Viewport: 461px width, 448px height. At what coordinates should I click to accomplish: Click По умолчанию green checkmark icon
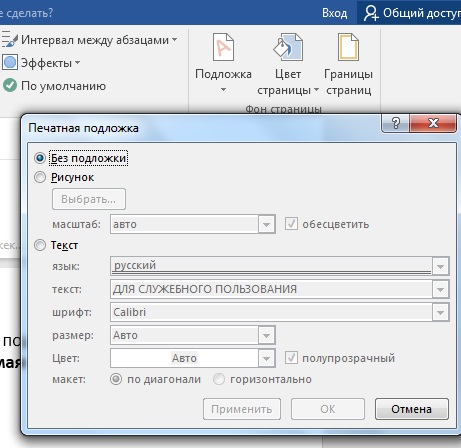(x=10, y=85)
